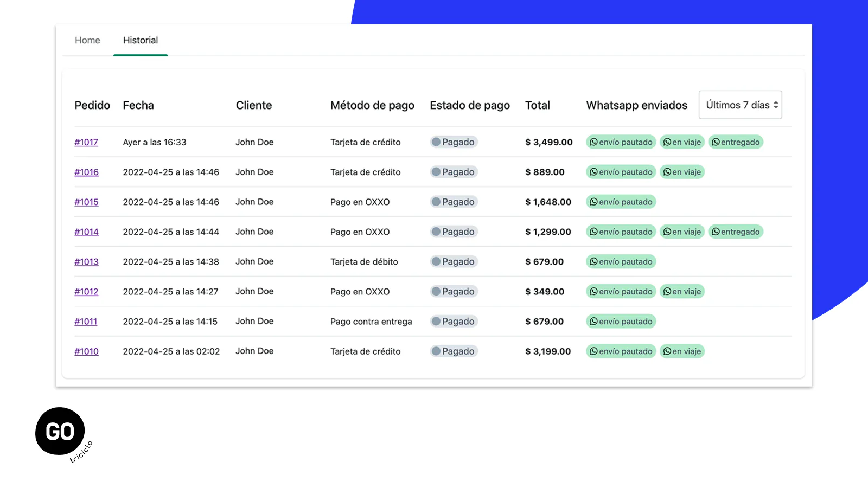Select the total $ 349.00
This screenshot has width=868, height=488.
545,291
